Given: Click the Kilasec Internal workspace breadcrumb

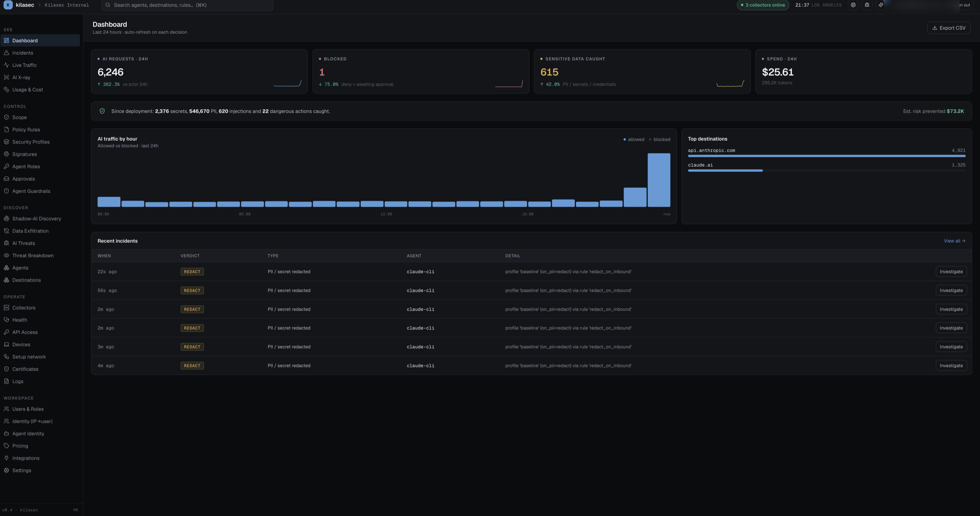Looking at the screenshot, I should (67, 5).
